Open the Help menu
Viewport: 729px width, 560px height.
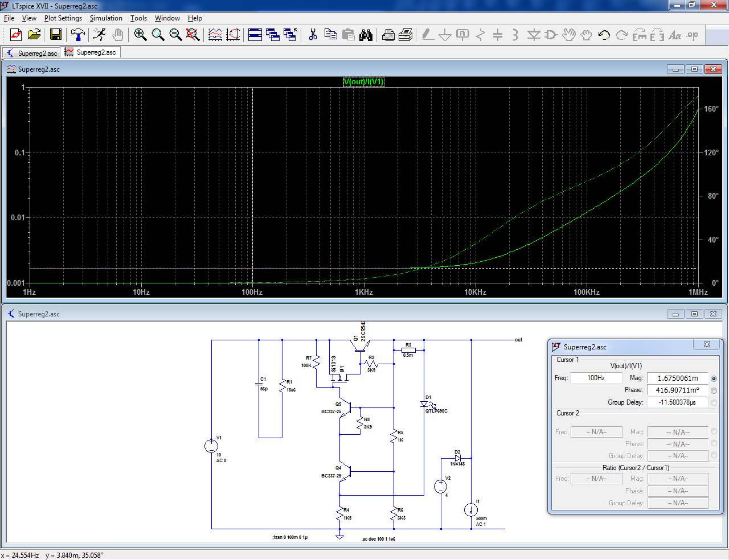tap(195, 18)
